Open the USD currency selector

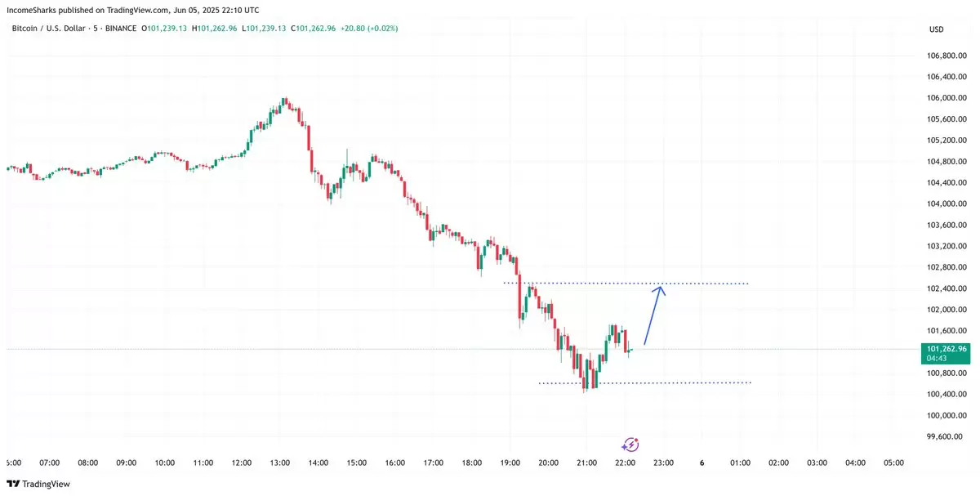pos(936,29)
